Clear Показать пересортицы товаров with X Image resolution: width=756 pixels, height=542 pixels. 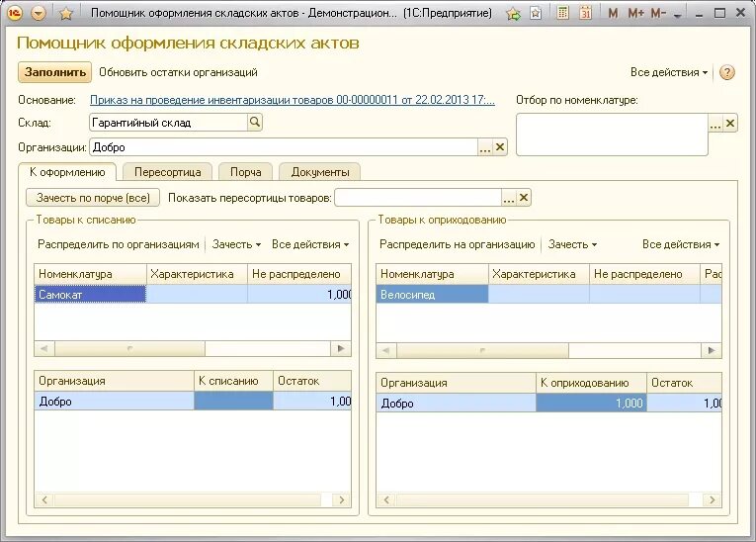[x=524, y=198]
